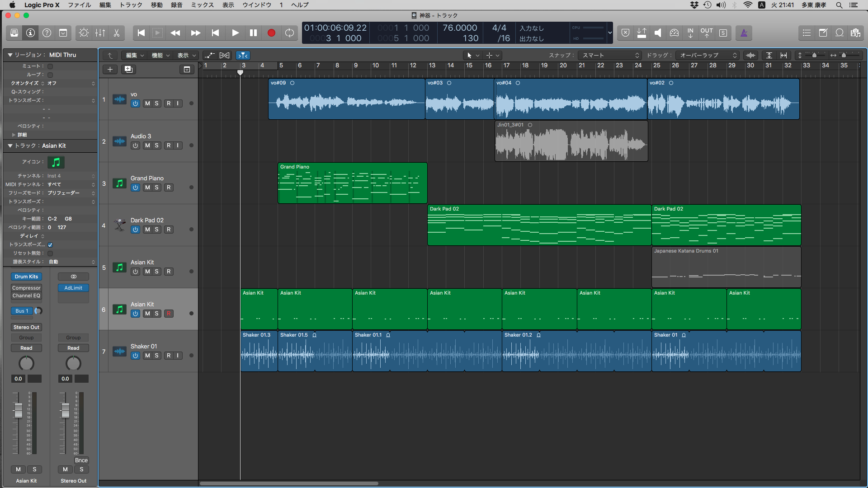Open the Mix menu in menu bar

tap(202, 5)
